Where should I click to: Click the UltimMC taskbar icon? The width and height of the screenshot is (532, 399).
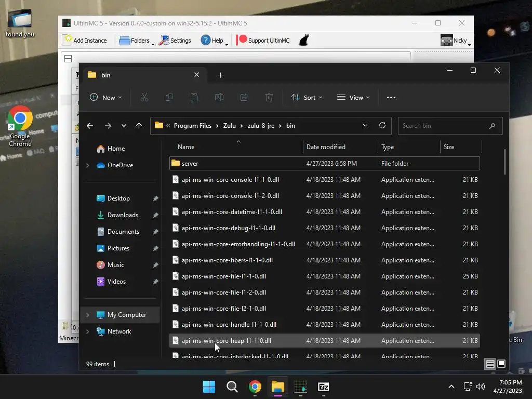coord(301,387)
